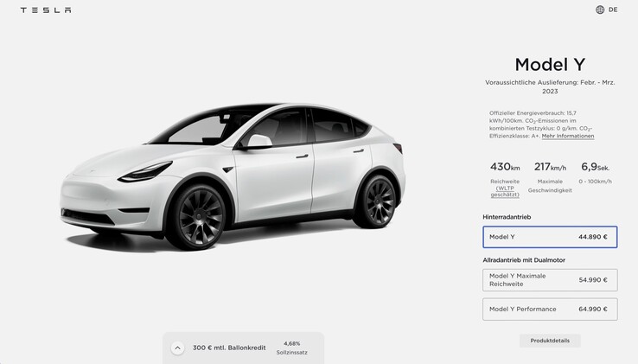638x364 pixels.
Task: Click the Allradantrieb mit Dualmotor heading
Action: coord(524,259)
